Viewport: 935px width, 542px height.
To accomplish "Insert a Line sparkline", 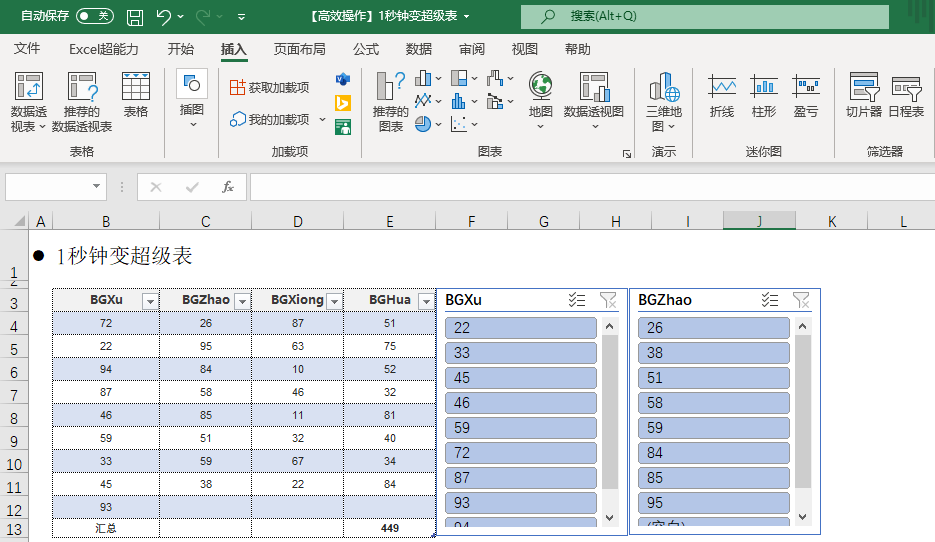I will [722, 95].
